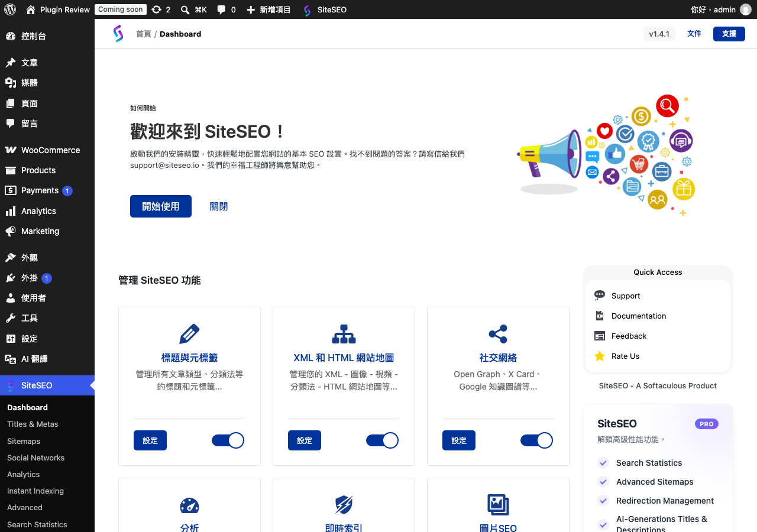Image resolution: width=757 pixels, height=532 pixels.
Task: Click the Marketing megaphone icon in sidebar
Action: pyautogui.click(x=11, y=231)
